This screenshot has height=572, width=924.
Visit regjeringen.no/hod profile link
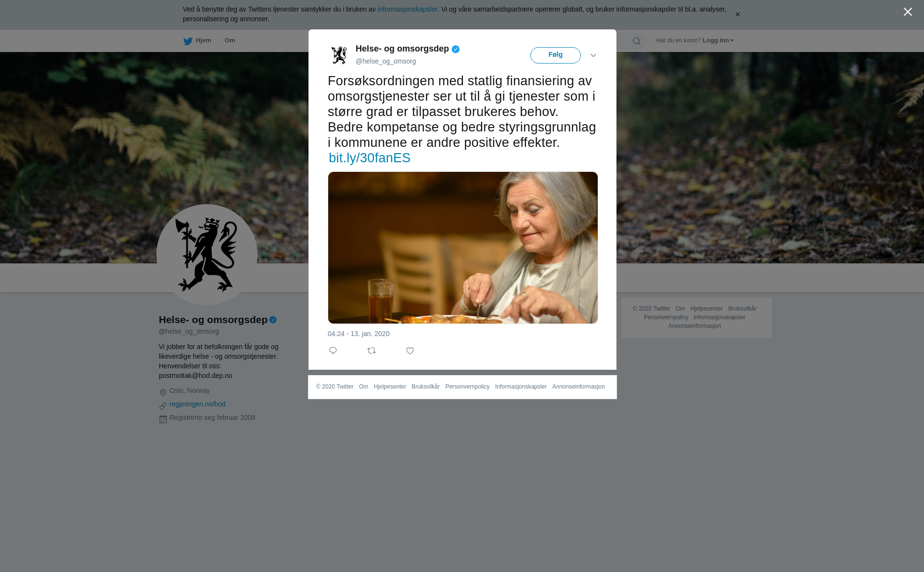(197, 404)
